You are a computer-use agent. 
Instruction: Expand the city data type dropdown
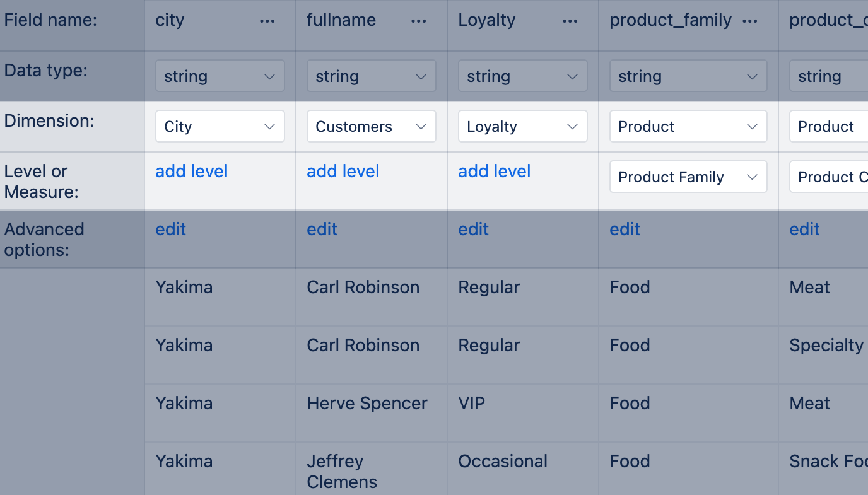pos(220,76)
